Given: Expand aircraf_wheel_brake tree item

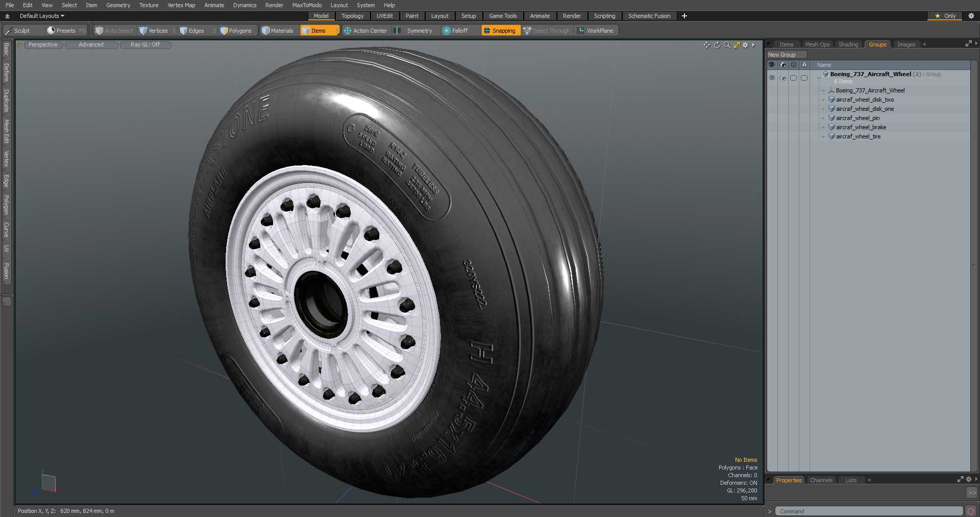Looking at the screenshot, I should pyautogui.click(x=823, y=127).
